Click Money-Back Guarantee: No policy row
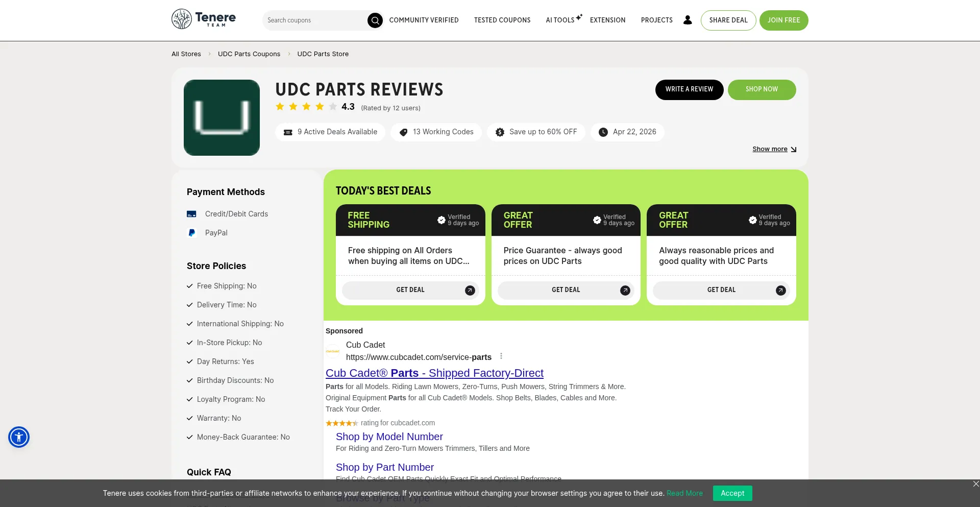Image resolution: width=980 pixels, height=507 pixels. tap(238, 437)
